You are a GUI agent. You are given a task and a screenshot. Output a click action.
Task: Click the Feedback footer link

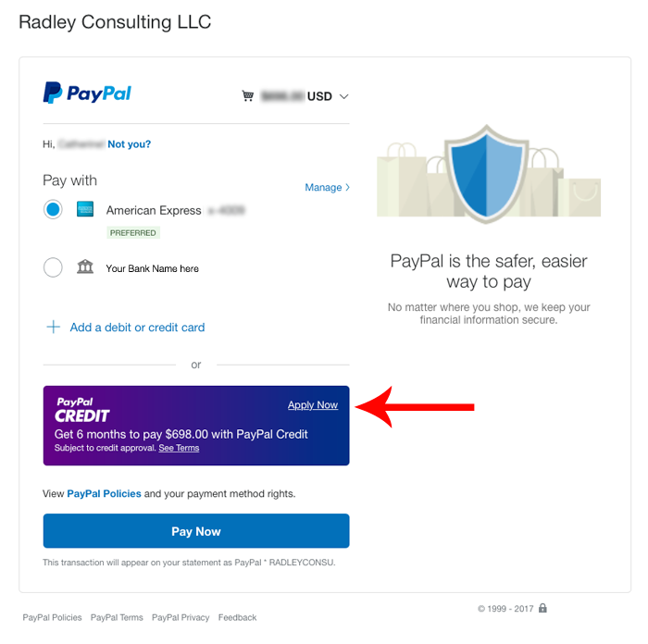coord(238,617)
